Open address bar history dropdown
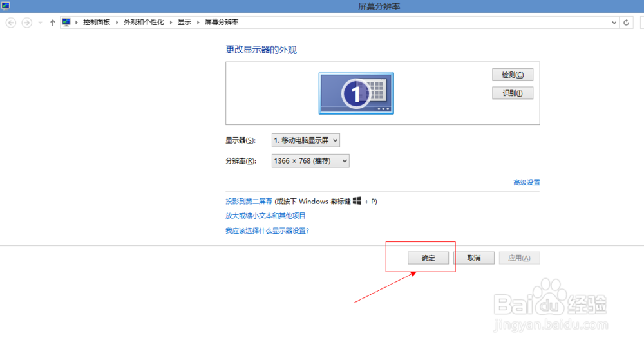This screenshot has height=347, width=644. pyautogui.click(x=614, y=23)
